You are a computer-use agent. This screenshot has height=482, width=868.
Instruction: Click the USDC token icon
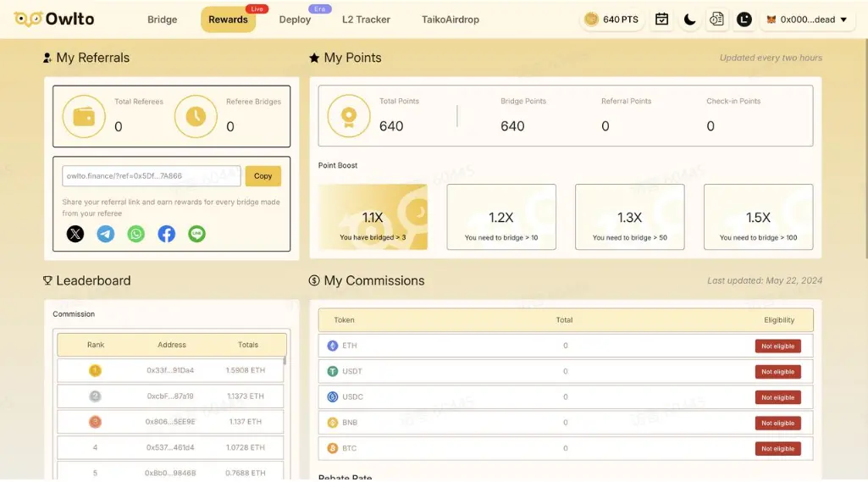(x=333, y=396)
